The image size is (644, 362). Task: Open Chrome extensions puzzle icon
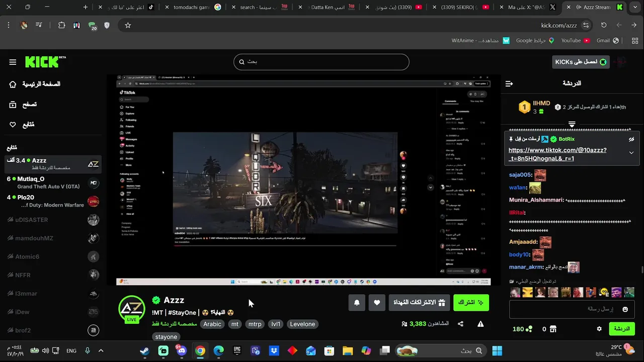[x=61, y=25]
